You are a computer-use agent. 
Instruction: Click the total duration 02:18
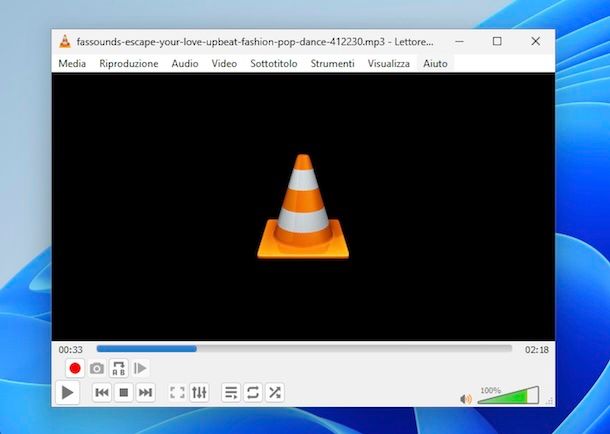coord(537,350)
